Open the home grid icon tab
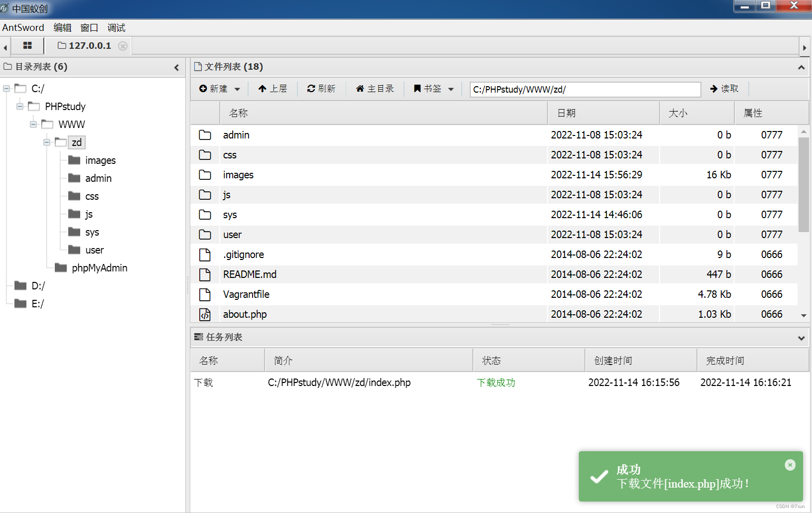The height and width of the screenshot is (513, 812). pos(27,46)
